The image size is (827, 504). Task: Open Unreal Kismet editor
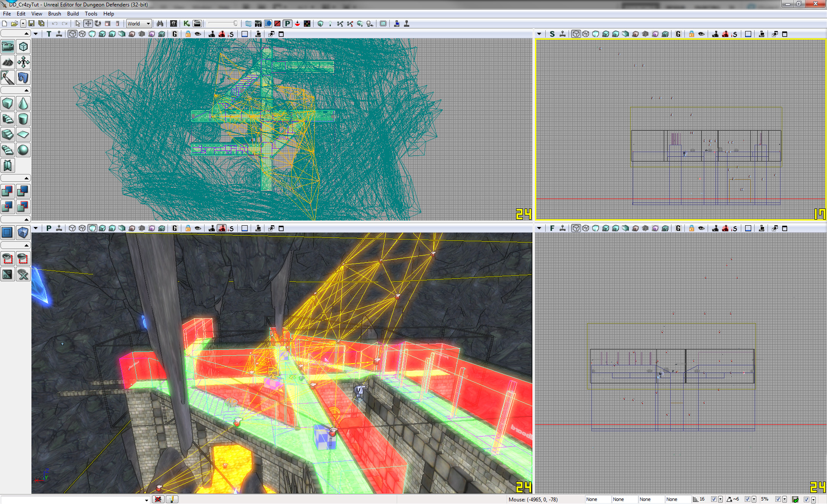[x=187, y=24]
